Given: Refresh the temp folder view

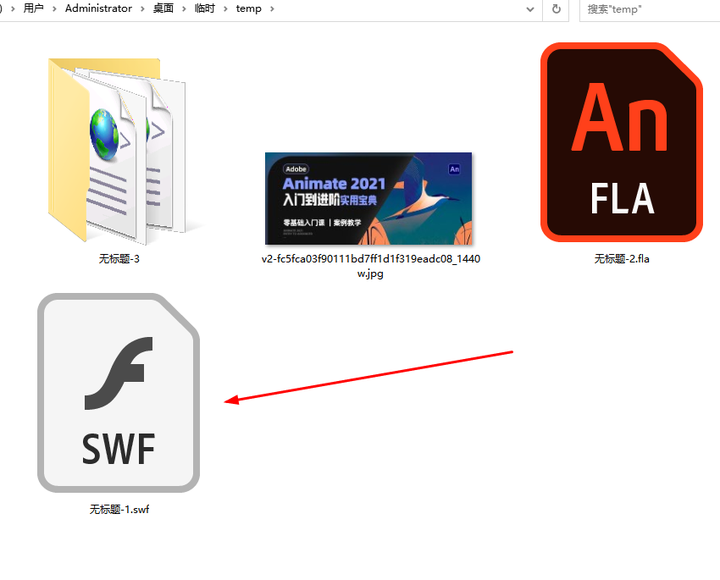Looking at the screenshot, I should click(x=556, y=9).
